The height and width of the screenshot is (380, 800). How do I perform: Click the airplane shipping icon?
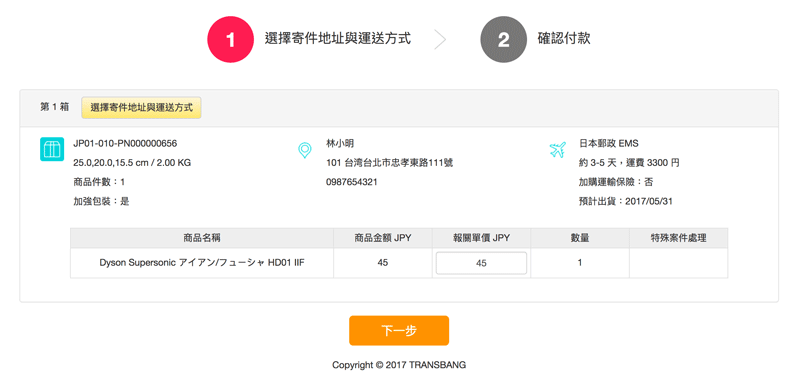pos(558,149)
